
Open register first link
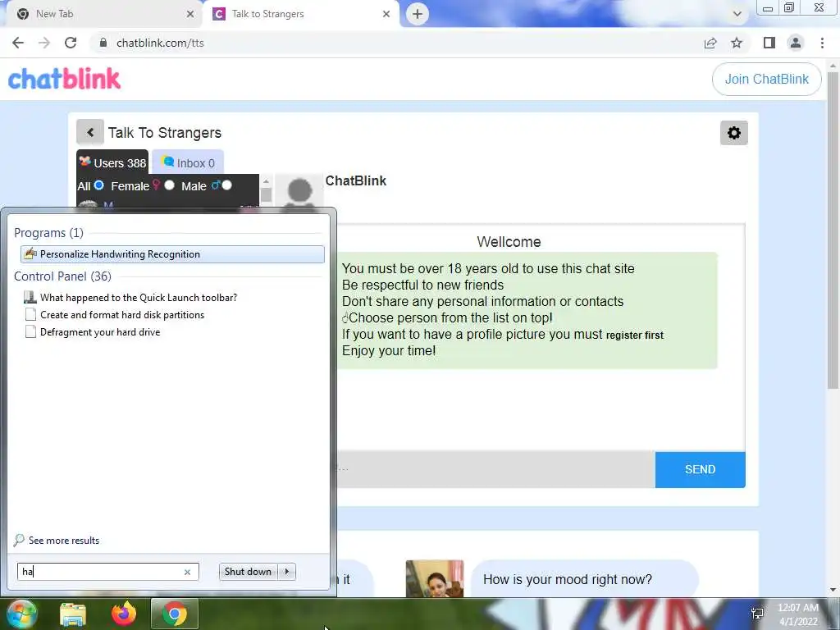pos(635,336)
